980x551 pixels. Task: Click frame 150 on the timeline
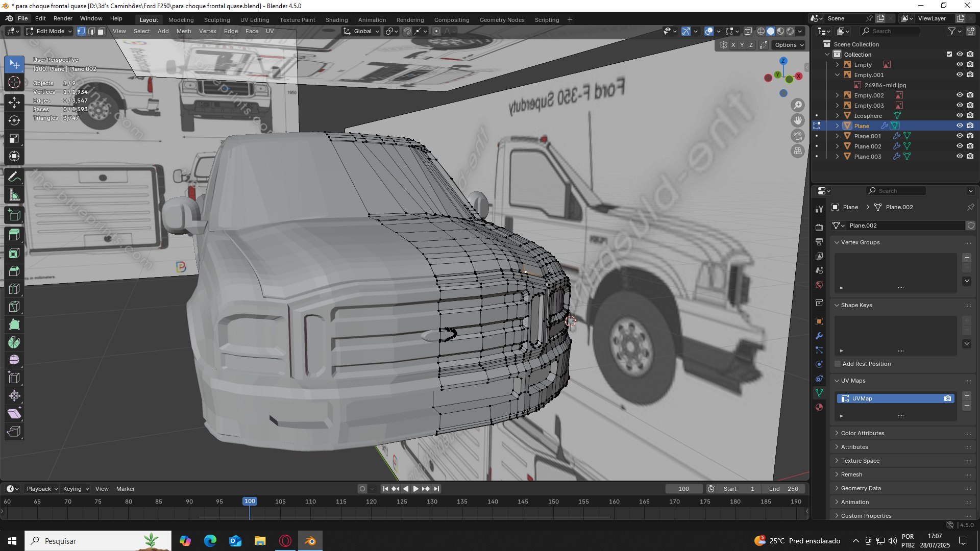pos(553,502)
